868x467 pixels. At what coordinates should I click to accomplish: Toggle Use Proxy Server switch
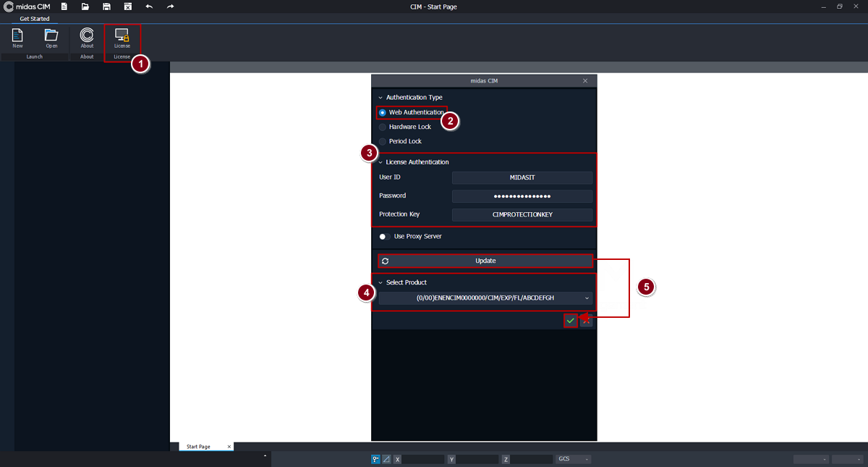(384, 236)
